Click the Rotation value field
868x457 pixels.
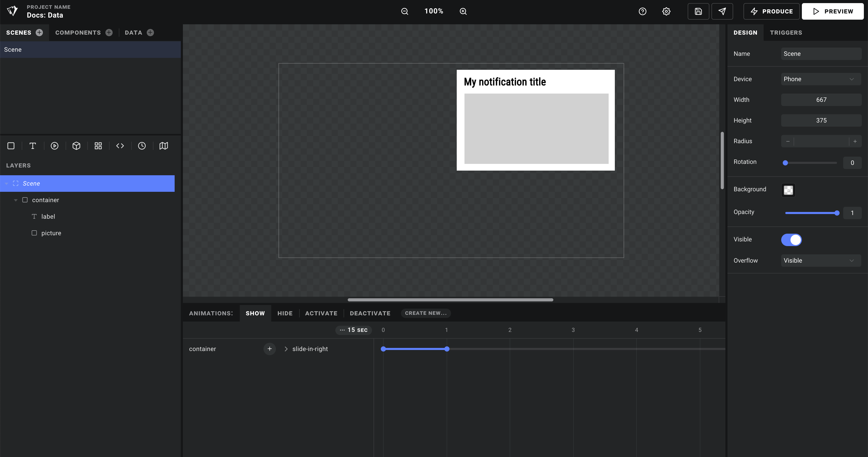point(852,163)
